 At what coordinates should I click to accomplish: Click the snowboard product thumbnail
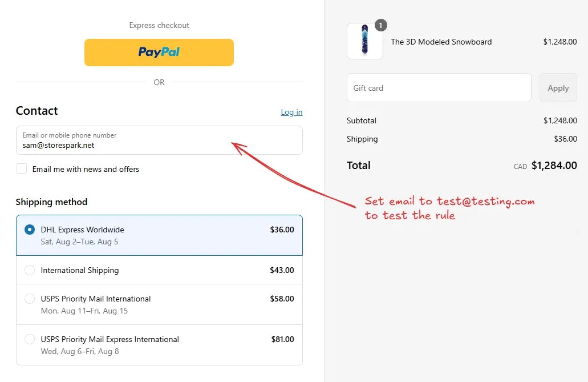[365, 41]
